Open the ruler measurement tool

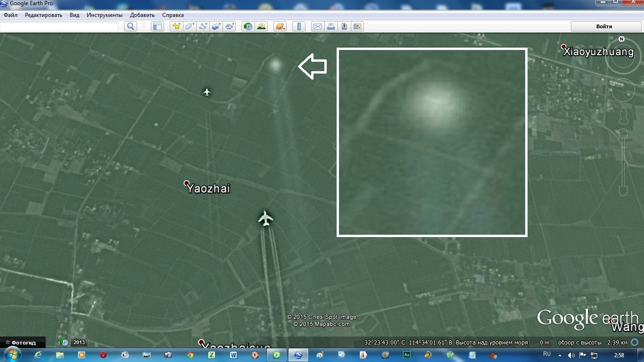pyautogui.click(x=299, y=26)
